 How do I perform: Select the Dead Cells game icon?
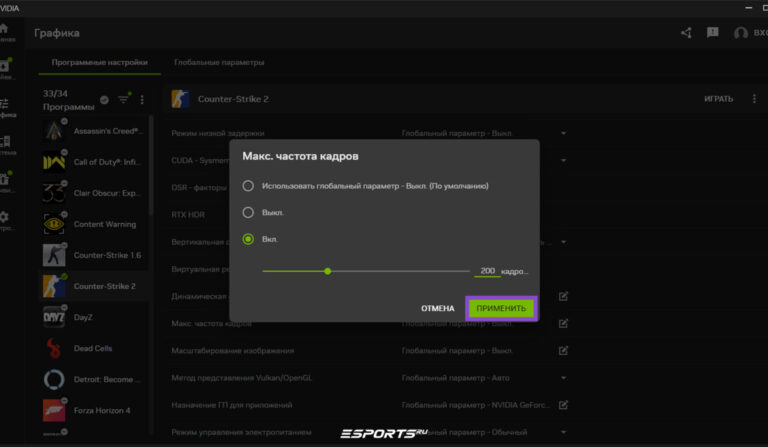pos(54,349)
